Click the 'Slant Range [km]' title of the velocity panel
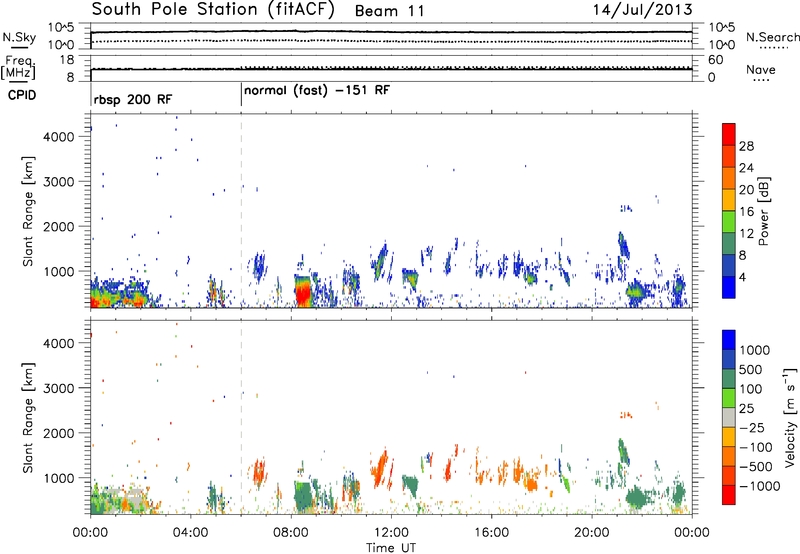This screenshot has width=800, height=554. [x=28, y=417]
